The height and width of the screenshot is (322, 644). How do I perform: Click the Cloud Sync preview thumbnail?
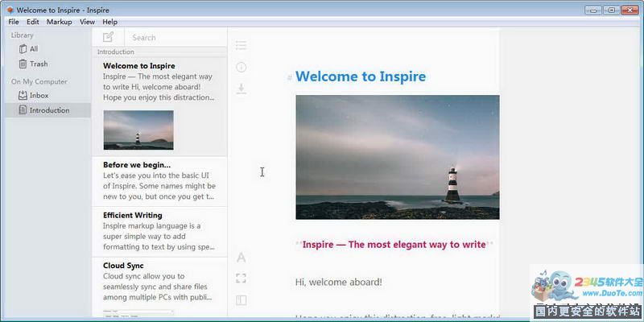point(138,313)
